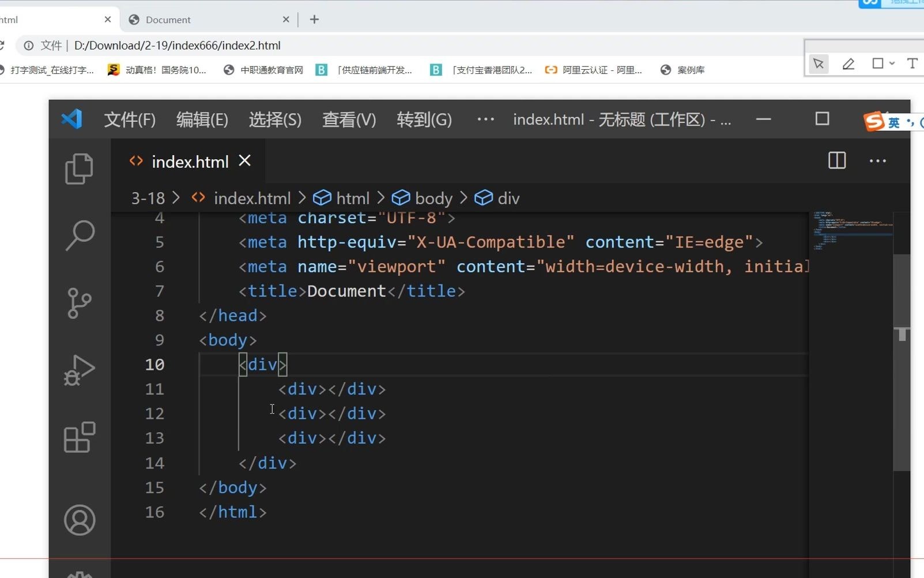The width and height of the screenshot is (924, 578).
Task: Click line number 14 in gutter
Action: click(x=154, y=463)
